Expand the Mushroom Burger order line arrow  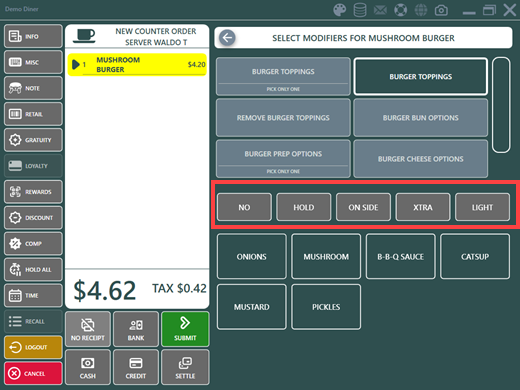pyautogui.click(x=76, y=64)
